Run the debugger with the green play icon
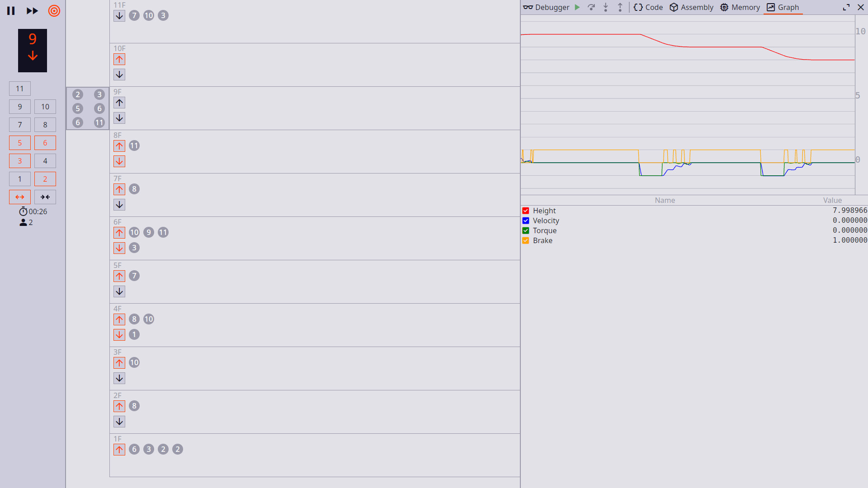 pos(577,7)
